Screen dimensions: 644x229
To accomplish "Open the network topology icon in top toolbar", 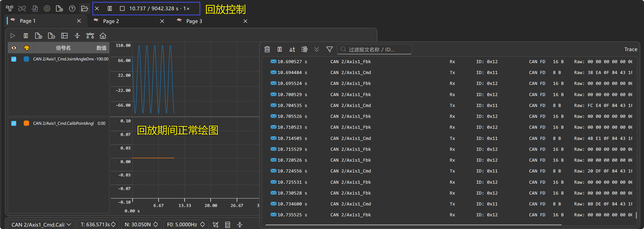I will (x=9, y=8).
